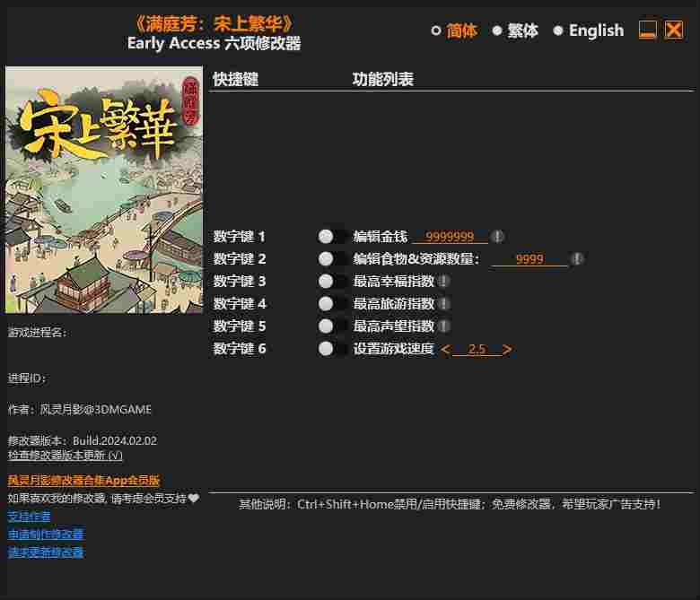700x600 pixels.
Task: Click the author line 风灵月影@3DMGAME
Action: (x=80, y=409)
